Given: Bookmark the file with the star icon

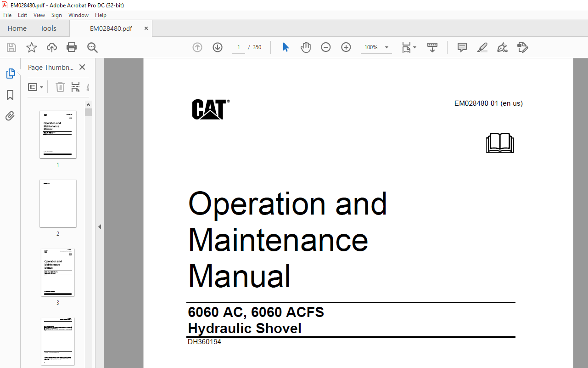Looking at the screenshot, I should coord(32,47).
